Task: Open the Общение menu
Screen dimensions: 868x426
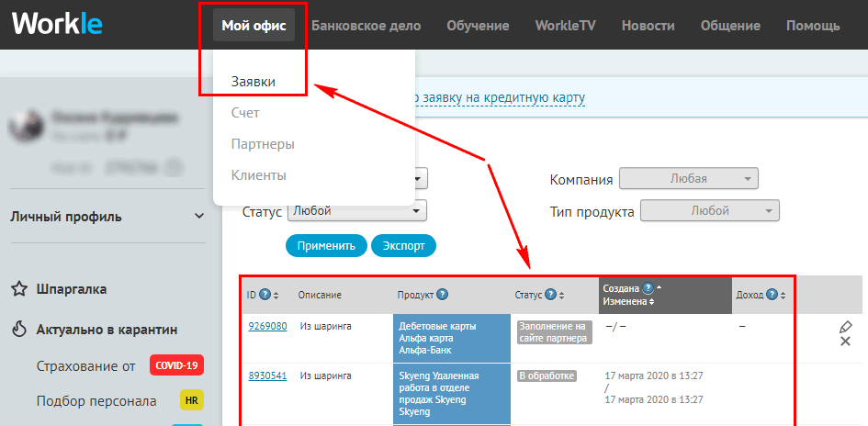Action: 730,26
